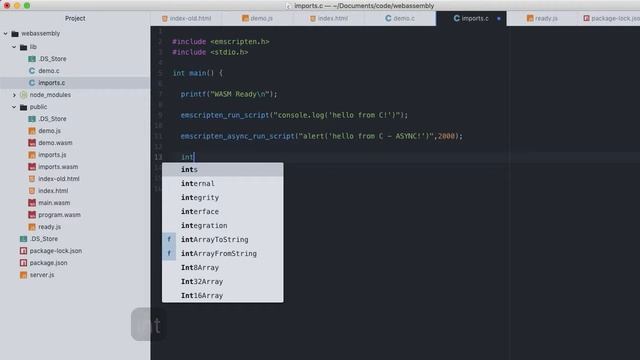Click the webassembly folder icon
This screenshot has width=640, height=360.
point(15,33)
